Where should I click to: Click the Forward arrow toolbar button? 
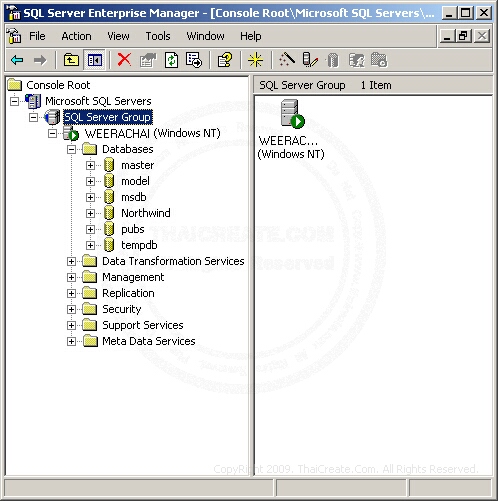pos(40,60)
